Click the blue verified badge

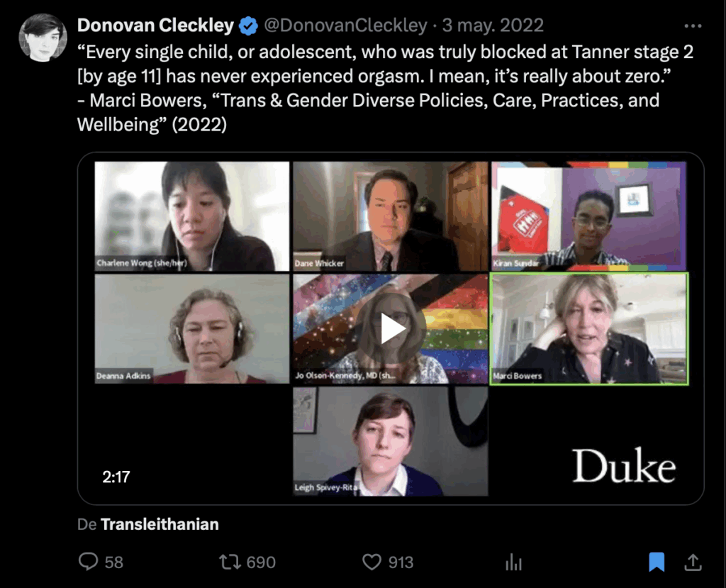[x=249, y=26]
